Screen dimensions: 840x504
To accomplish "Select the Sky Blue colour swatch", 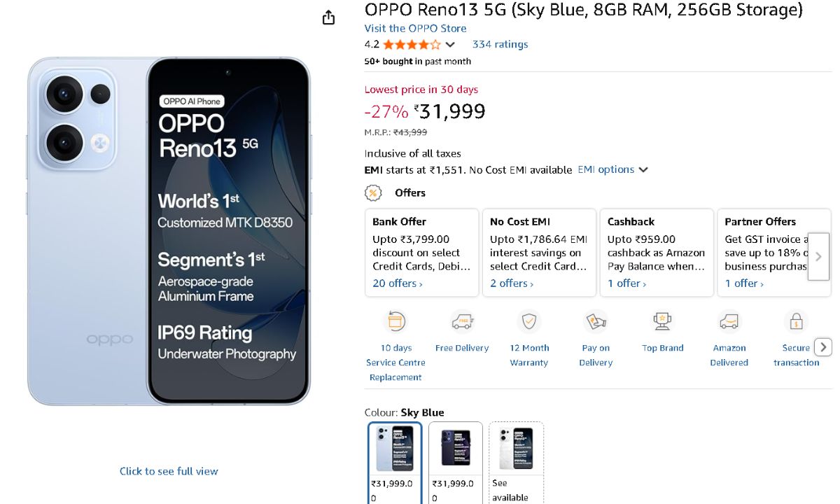I will coord(395,448).
